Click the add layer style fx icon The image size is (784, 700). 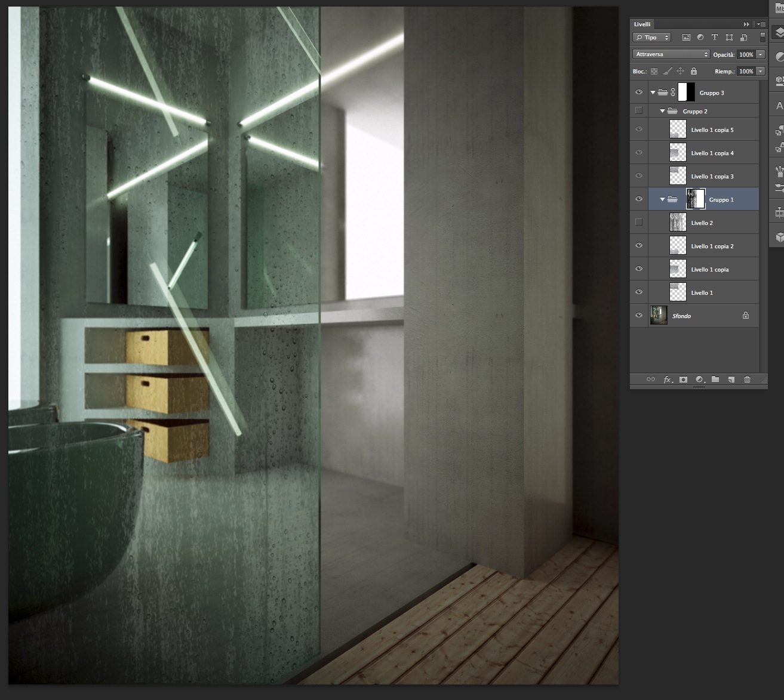tap(668, 380)
